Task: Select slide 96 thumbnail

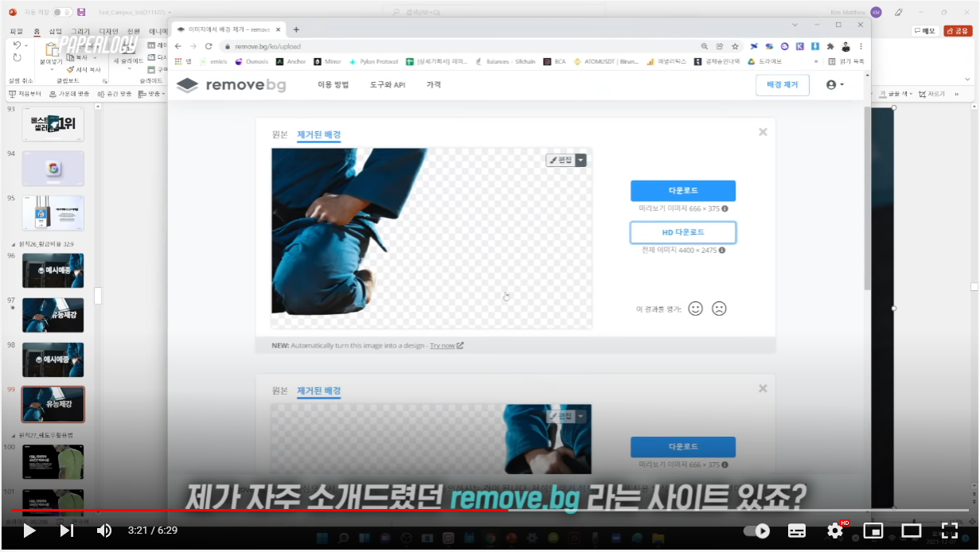Action: 53,270
